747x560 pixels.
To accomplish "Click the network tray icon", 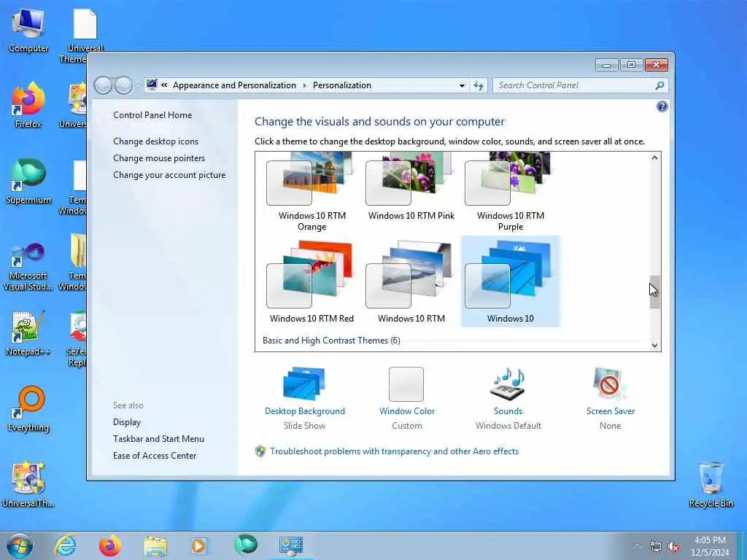I will tap(656, 547).
